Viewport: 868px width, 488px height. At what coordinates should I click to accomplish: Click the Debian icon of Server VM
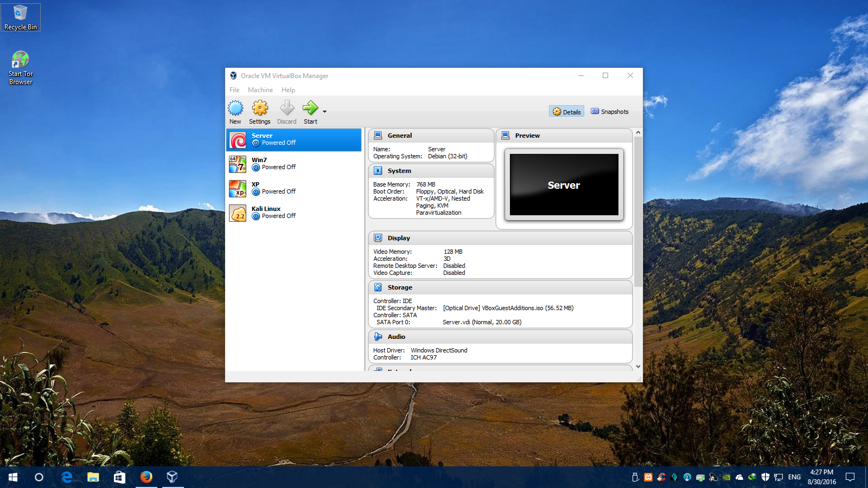pos(238,140)
